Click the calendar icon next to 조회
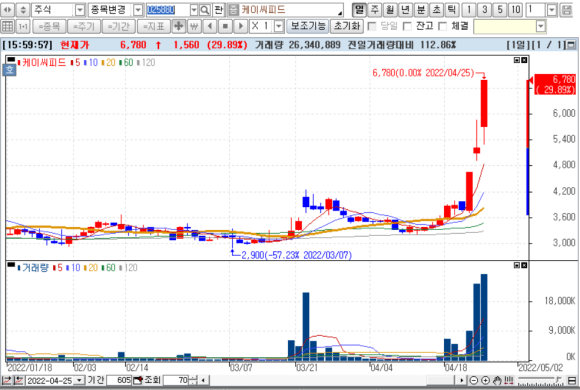This screenshot has height=390, width=580. [x=138, y=380]
